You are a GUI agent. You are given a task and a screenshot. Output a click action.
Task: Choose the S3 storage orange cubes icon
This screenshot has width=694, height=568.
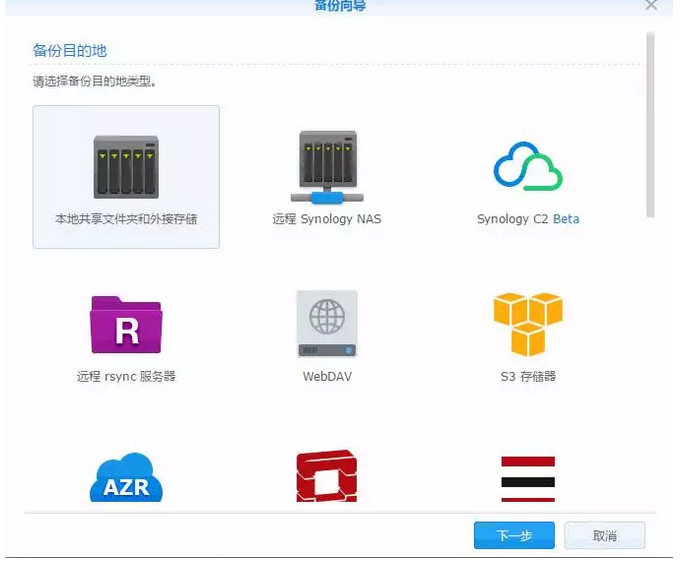tap(528, 324)
